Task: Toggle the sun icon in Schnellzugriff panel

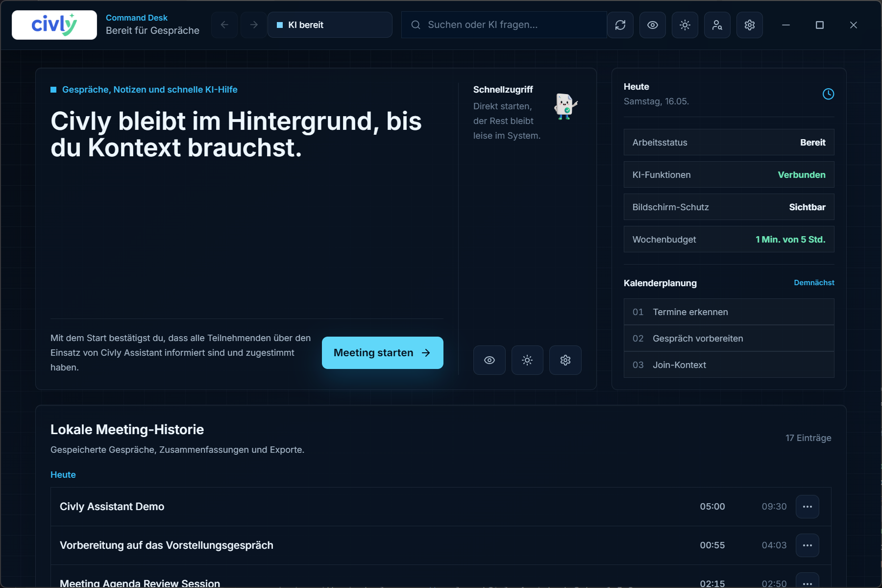Action: [527, 360]
